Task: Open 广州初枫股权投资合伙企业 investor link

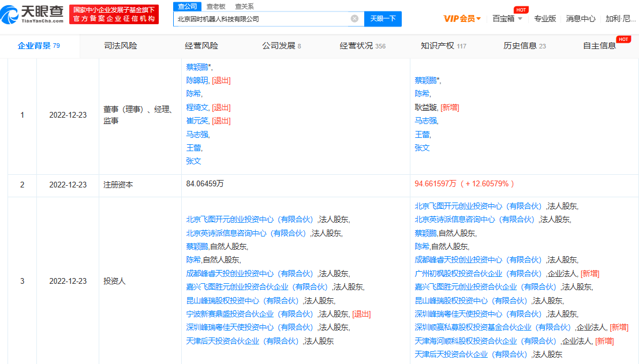Action: pyautogui.click(x=479, y=273)
